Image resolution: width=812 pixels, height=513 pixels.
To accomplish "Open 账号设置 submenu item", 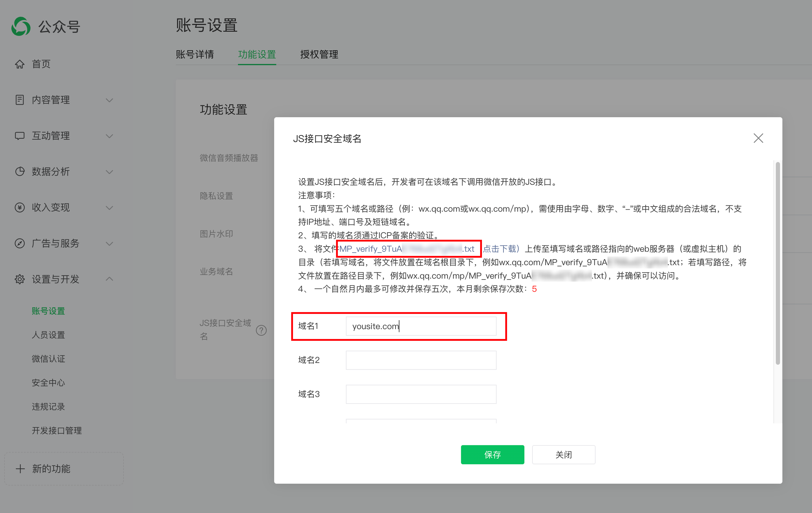I will click(x=48, y=311).
